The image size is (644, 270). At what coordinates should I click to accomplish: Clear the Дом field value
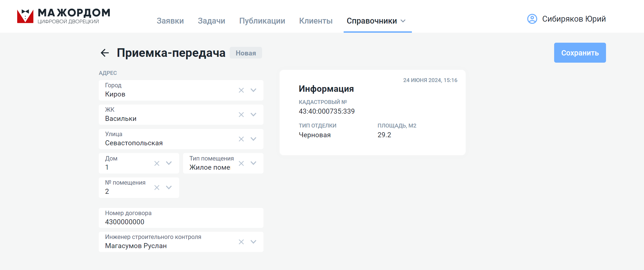[157, 164]
